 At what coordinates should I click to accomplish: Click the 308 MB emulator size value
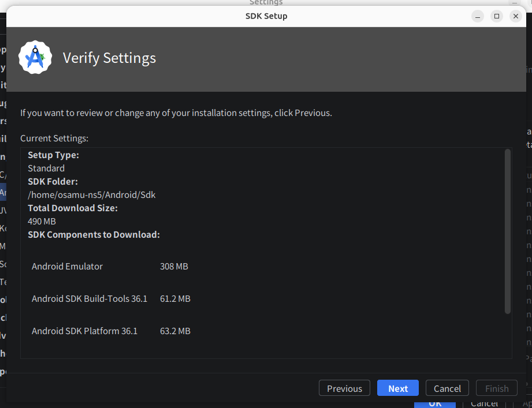point(174,267)
